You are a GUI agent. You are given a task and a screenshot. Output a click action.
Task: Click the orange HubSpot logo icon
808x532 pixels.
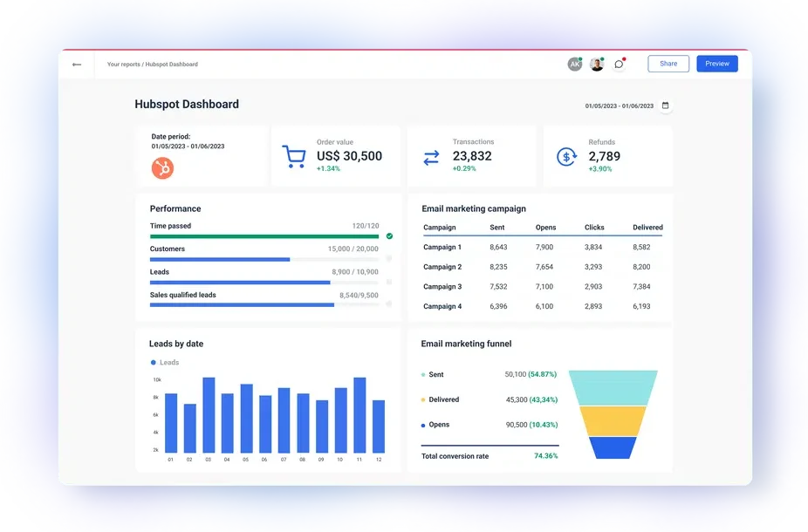(x=162, y=168)
